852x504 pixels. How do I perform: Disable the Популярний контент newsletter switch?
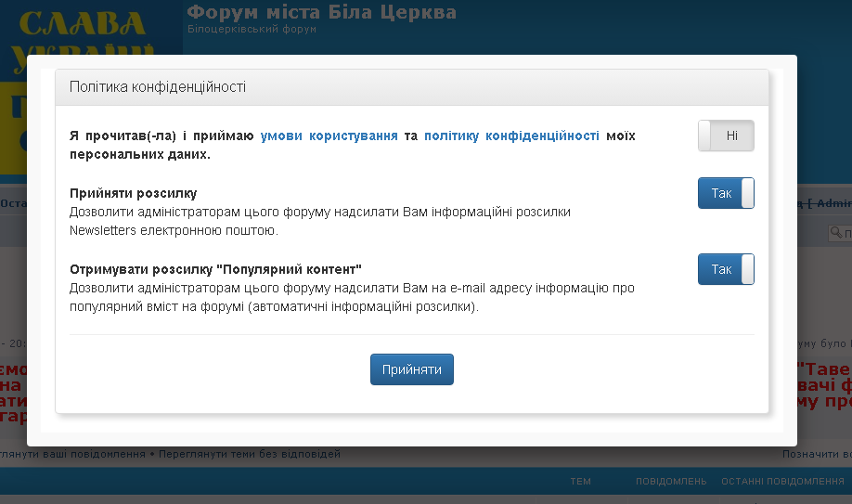(726, 269)
